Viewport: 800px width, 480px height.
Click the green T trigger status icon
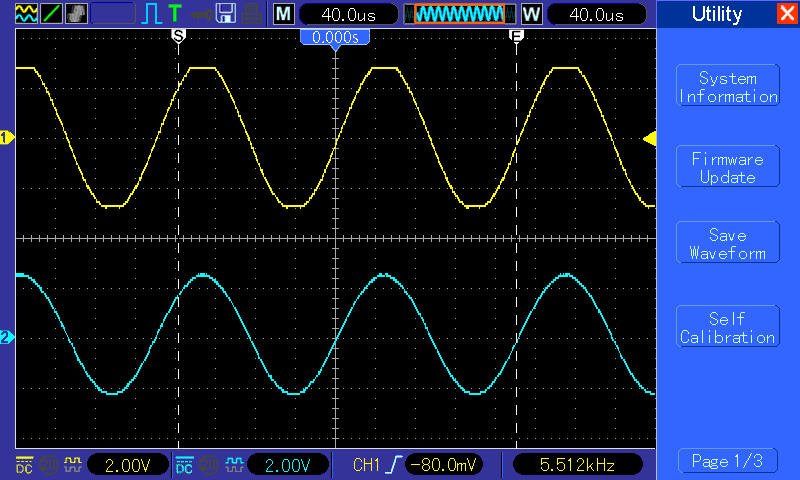tap(174, 13)
